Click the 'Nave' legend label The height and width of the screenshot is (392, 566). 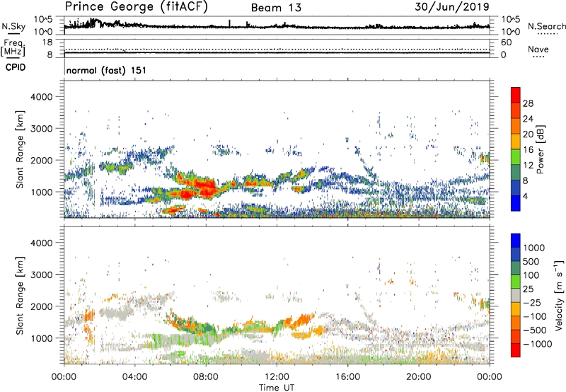(538, 49)
